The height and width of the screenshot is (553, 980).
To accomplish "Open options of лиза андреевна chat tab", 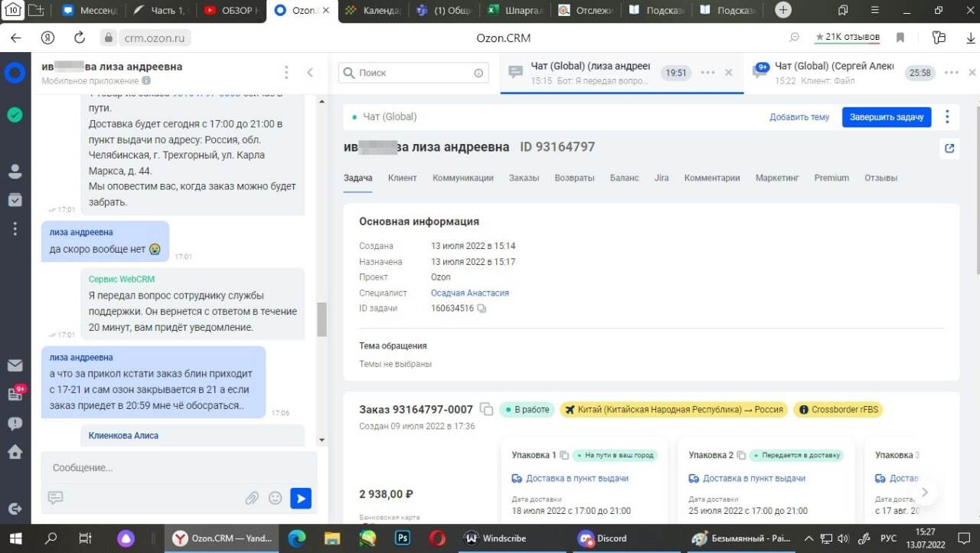I will [x=708, y=73].
